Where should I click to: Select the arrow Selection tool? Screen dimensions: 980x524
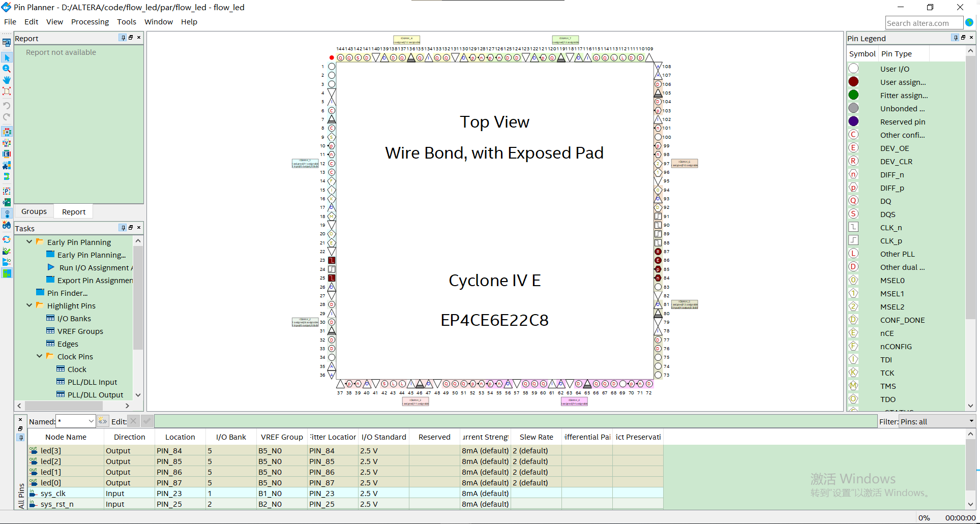(7, 57)
